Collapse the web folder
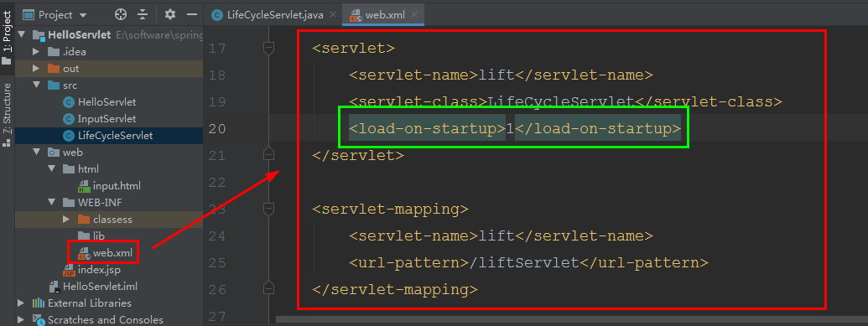This screenshot has height=326, width=868. click(x=37, y=153)
